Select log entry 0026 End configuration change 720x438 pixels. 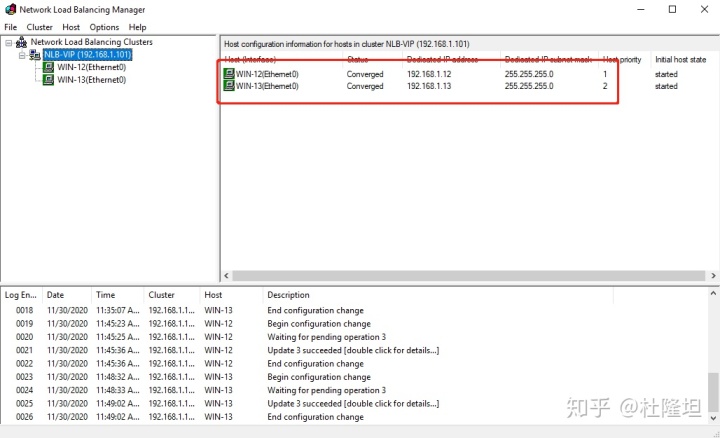[307, 417]
